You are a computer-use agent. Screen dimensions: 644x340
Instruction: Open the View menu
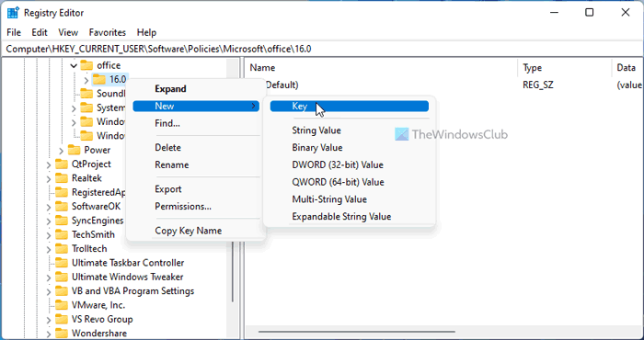pos(68,32)
